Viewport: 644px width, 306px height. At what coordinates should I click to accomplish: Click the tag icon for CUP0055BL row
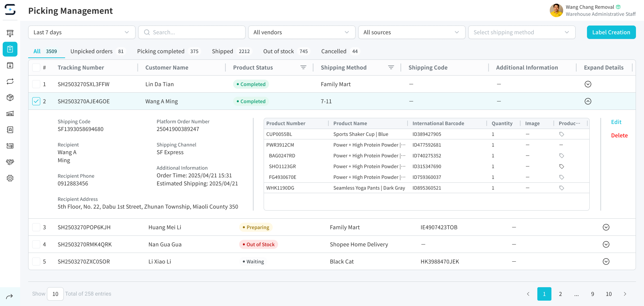(561, 134)
